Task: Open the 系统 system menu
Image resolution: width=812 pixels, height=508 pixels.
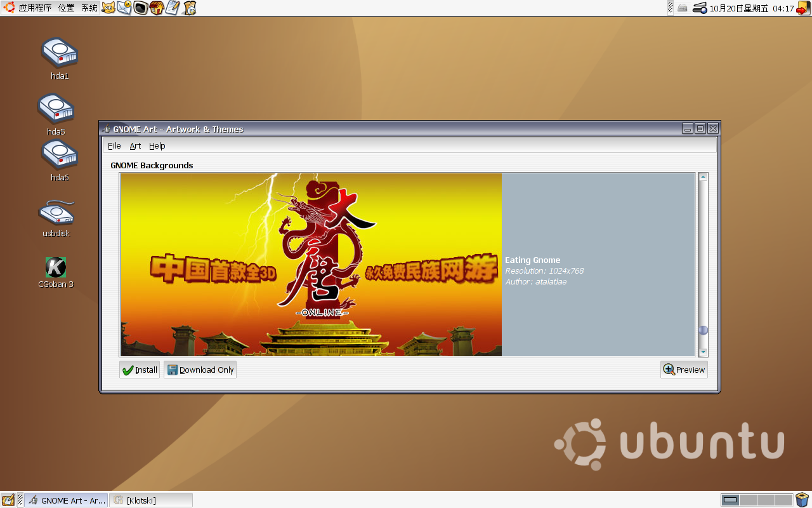Action: [x=89, y=8]
